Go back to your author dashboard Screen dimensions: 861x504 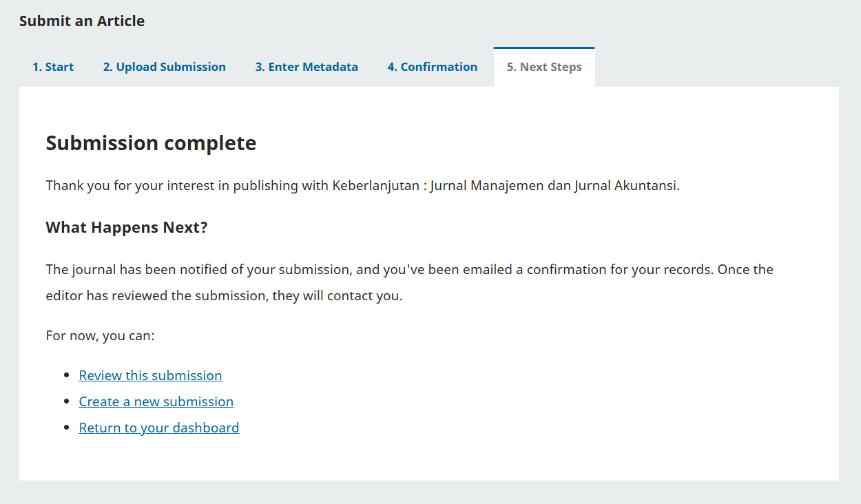(x=159, y=427)
